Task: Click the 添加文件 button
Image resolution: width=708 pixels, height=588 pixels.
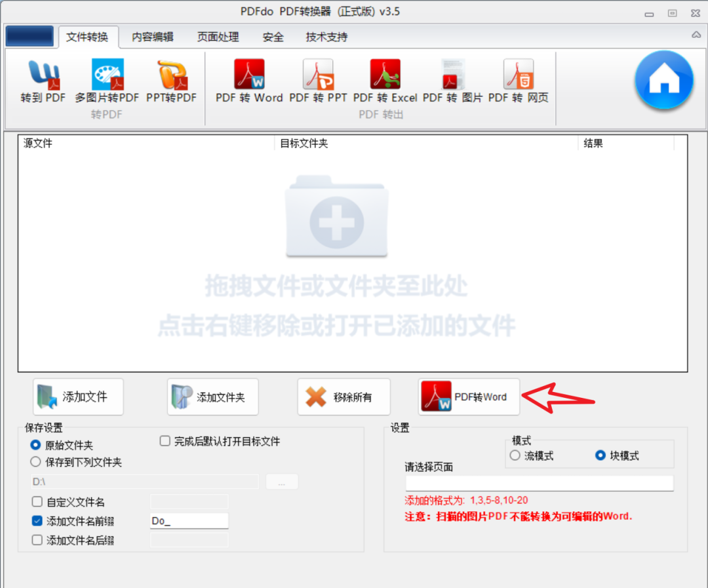Action: 78,397
